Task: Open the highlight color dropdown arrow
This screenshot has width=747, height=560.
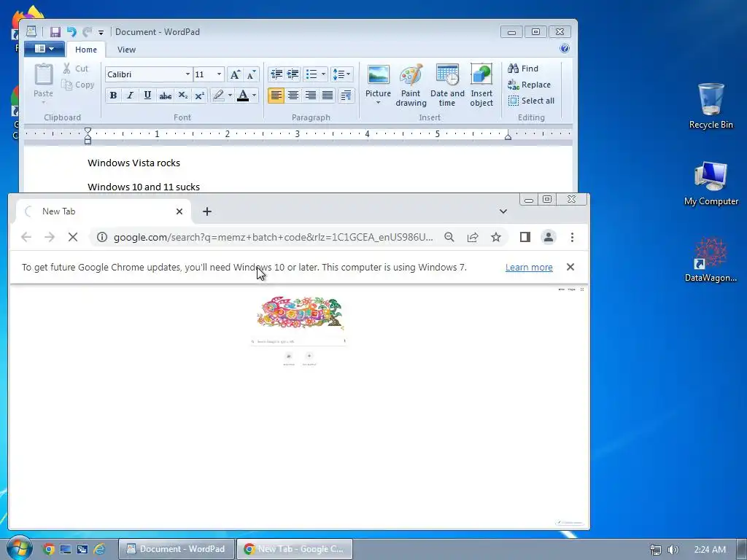Action: click(230, 96)
